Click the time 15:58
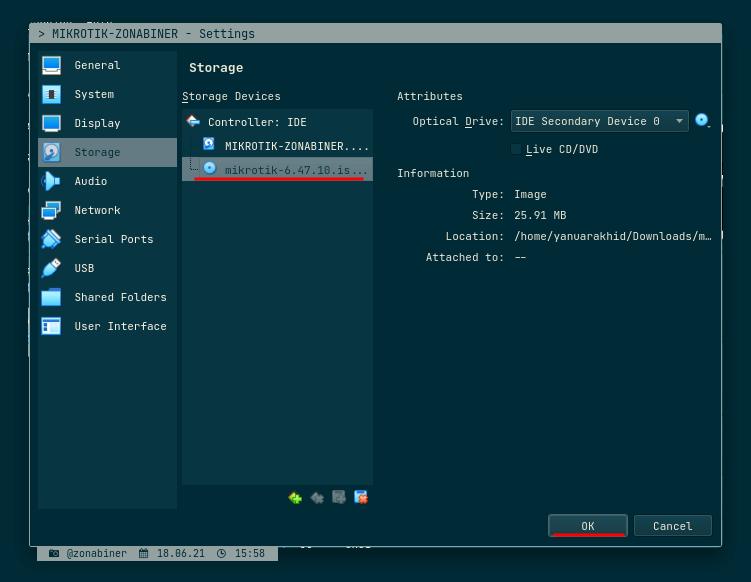This screenshot has height=582, width=751. [250, 553]
